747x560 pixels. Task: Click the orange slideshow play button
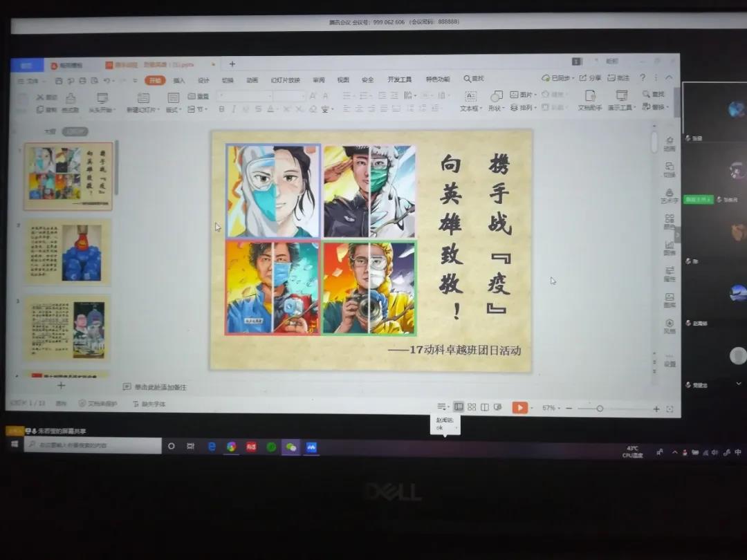click(519, 408)
